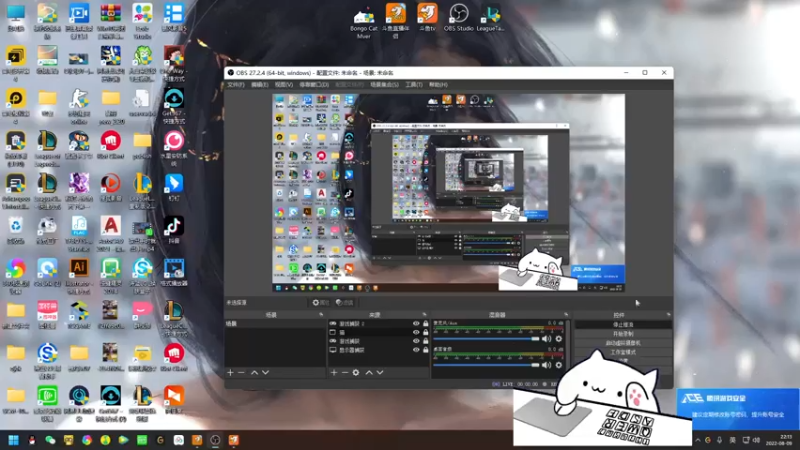Move scene up with Scenes panel arrow

coord(254,372)
